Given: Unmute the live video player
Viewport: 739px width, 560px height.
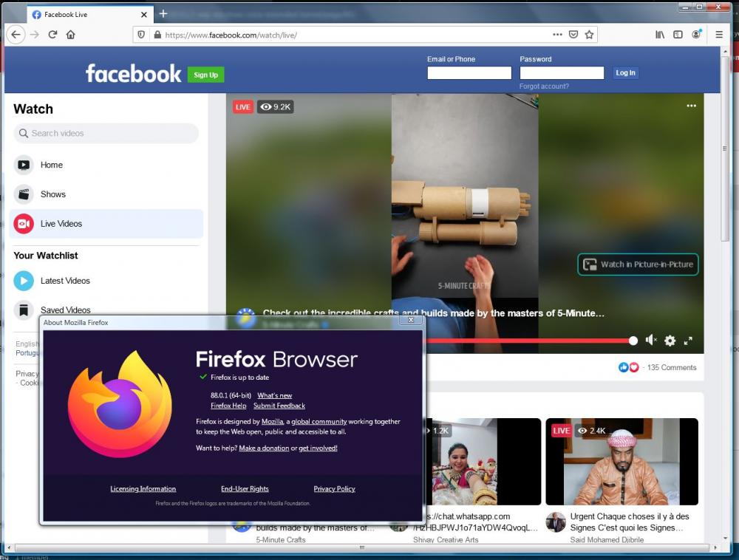Looking at the screenshot, I should tap(650, 341).
